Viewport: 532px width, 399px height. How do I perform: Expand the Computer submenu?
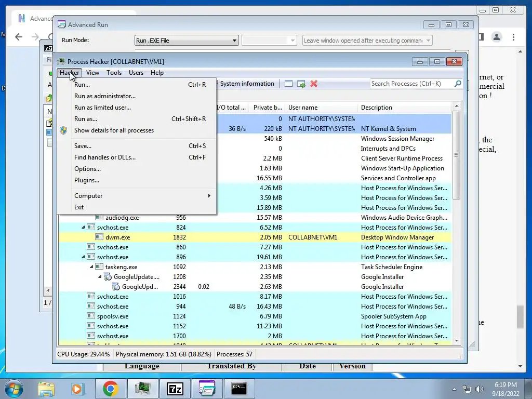point(137,196)
